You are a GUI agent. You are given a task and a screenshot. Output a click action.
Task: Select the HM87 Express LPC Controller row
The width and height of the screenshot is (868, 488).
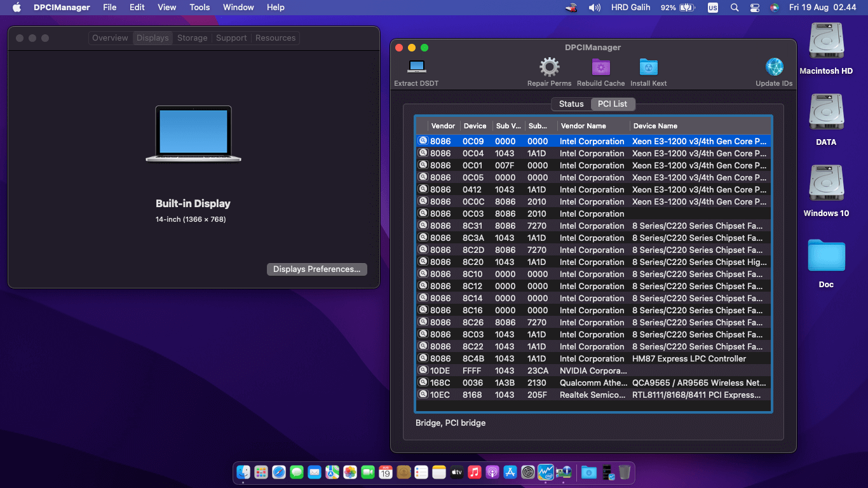[593, 358]
